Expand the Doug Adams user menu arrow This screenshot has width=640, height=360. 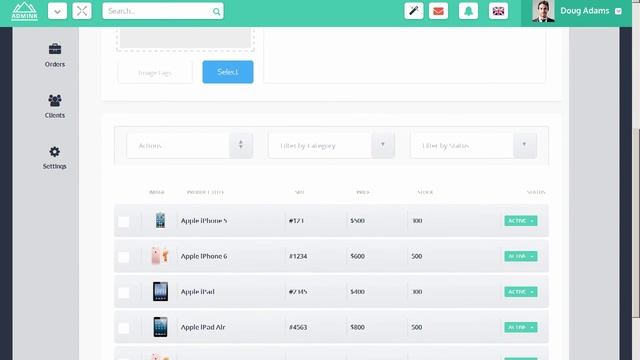click(x=618, y=11)
